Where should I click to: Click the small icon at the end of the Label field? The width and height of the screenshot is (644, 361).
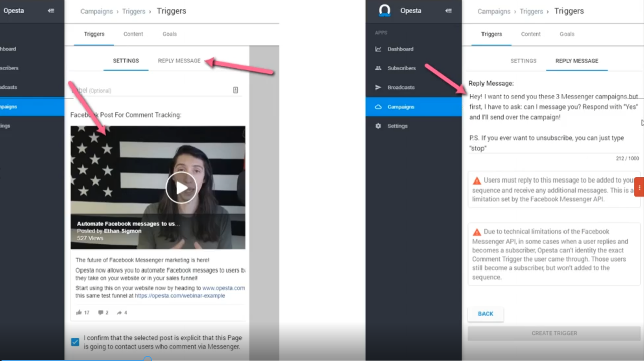point(235,90)
